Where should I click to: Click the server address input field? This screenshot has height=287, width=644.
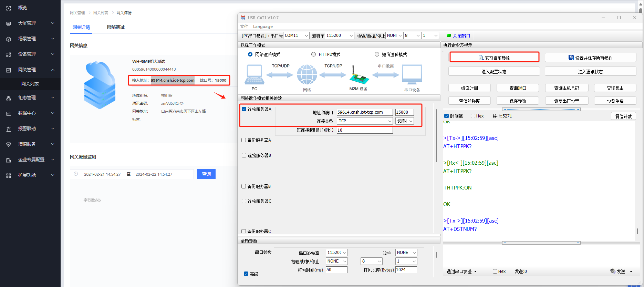(x=364, y=112)
